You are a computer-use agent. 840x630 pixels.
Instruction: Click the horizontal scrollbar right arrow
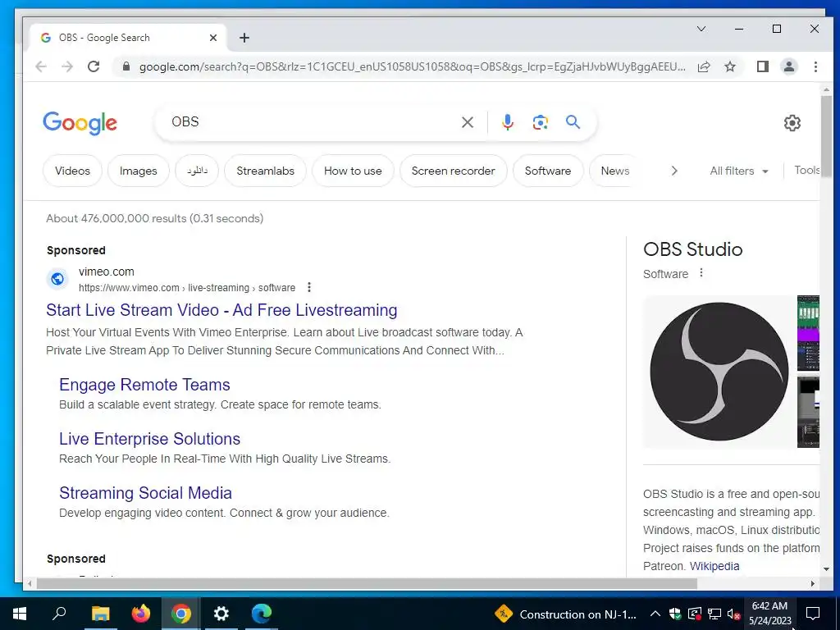tap(813, 583)
